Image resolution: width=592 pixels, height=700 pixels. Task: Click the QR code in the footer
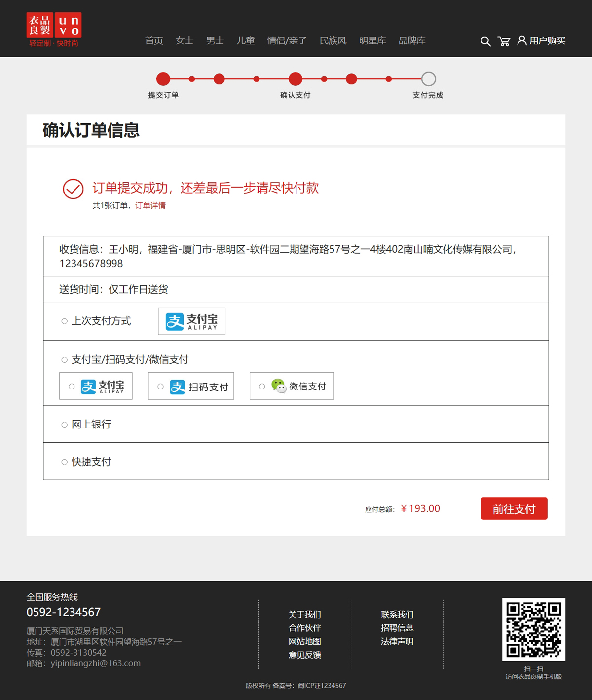534,629
